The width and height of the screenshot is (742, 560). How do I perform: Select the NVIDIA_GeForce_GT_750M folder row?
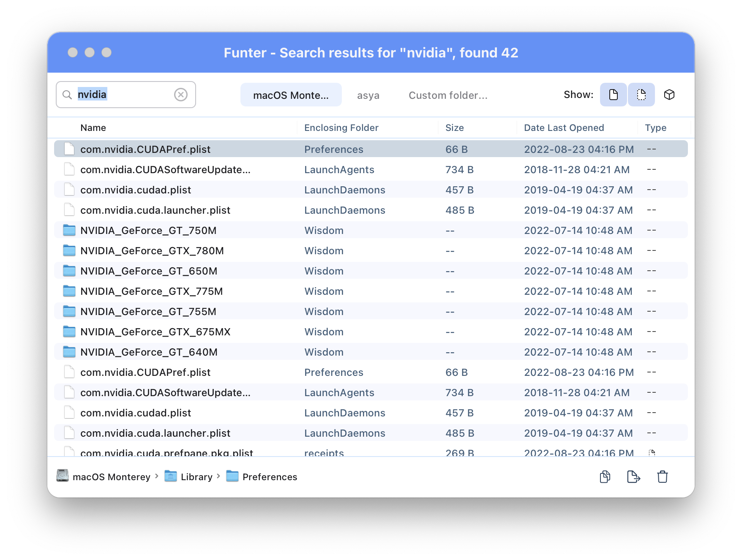(x=371, y=230)
